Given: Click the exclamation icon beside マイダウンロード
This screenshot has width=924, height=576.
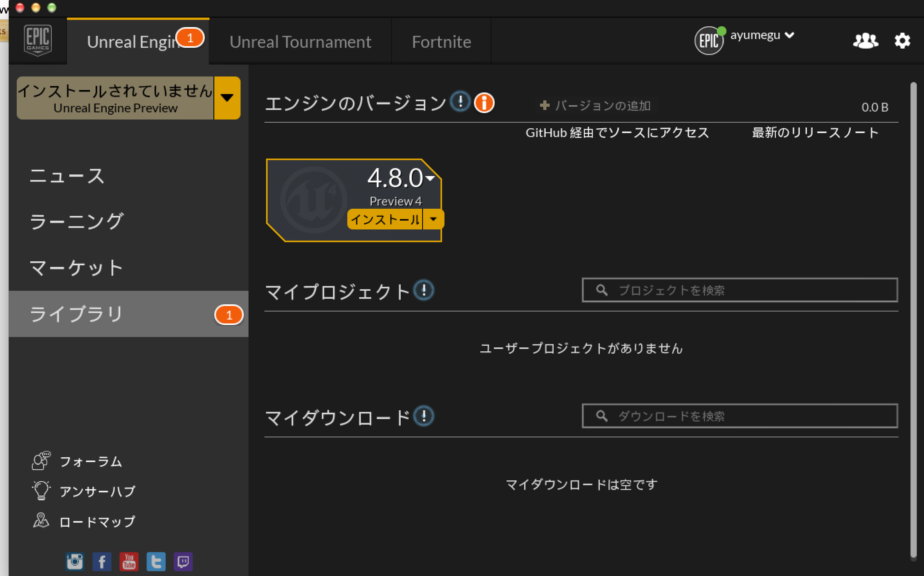Looking at the screenshot, I should pos(424,416).
